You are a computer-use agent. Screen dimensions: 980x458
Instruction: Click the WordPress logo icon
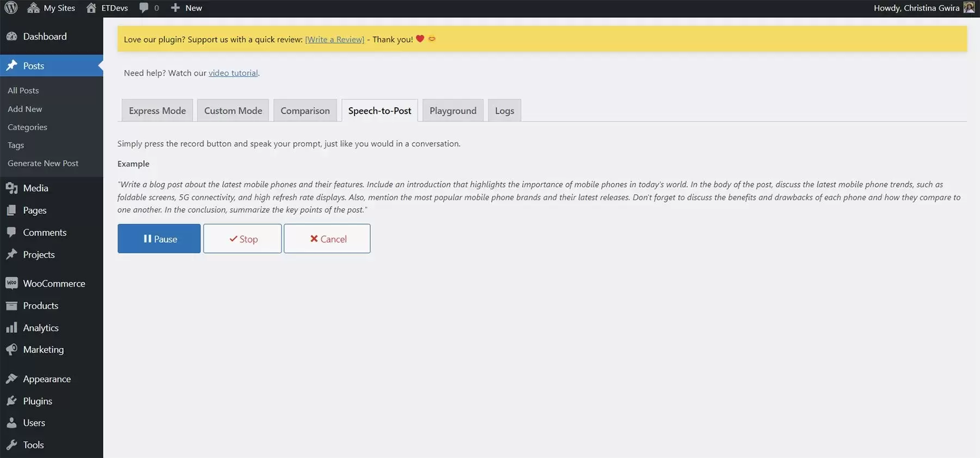(11, 8)
